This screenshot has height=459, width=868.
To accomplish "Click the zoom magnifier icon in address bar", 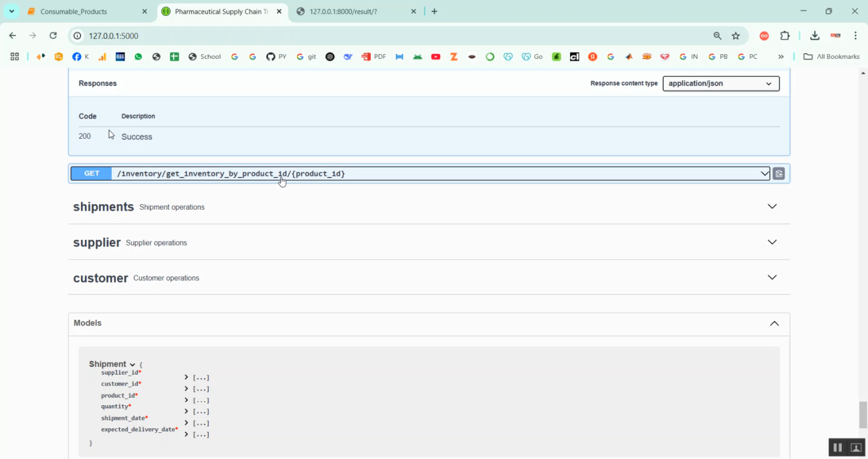I will (x=717, y=36).
